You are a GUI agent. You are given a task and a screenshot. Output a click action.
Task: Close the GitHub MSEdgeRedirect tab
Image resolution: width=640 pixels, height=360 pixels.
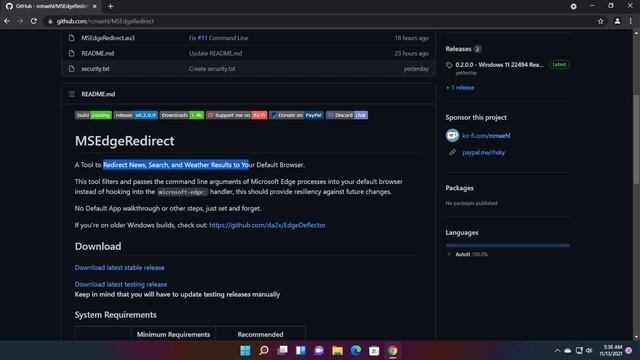[x=95, y=7]
